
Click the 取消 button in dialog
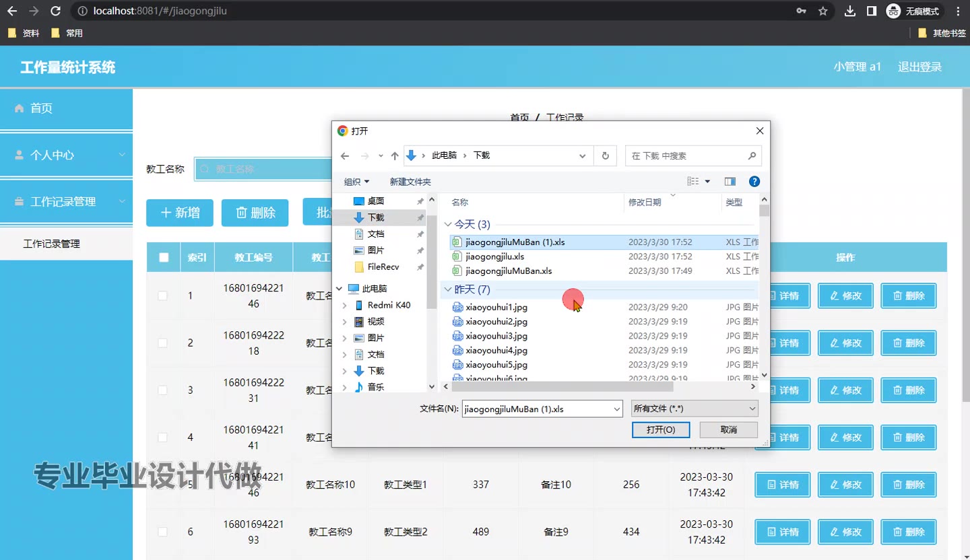(728, 429)
